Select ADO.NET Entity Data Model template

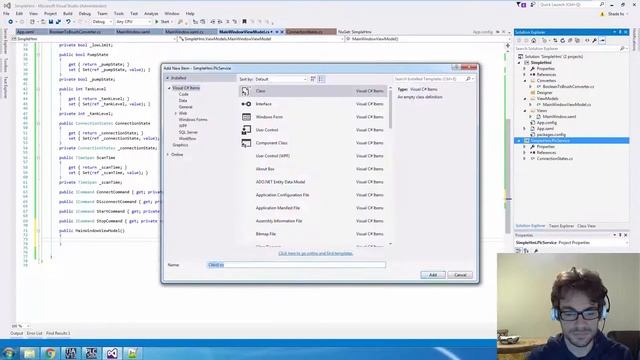(x=313, y=182)
